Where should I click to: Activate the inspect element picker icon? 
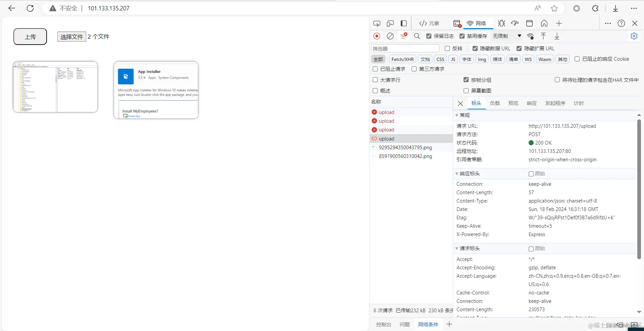pos(377,23)
